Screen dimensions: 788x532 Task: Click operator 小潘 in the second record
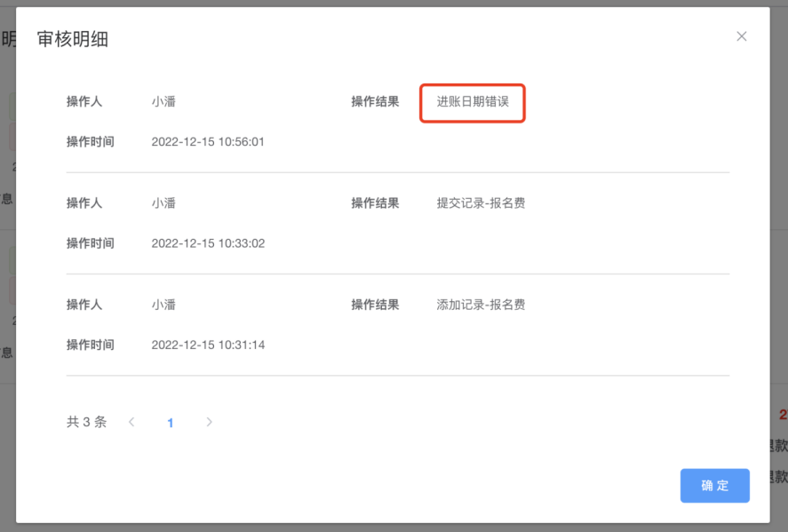click(163, 203)
